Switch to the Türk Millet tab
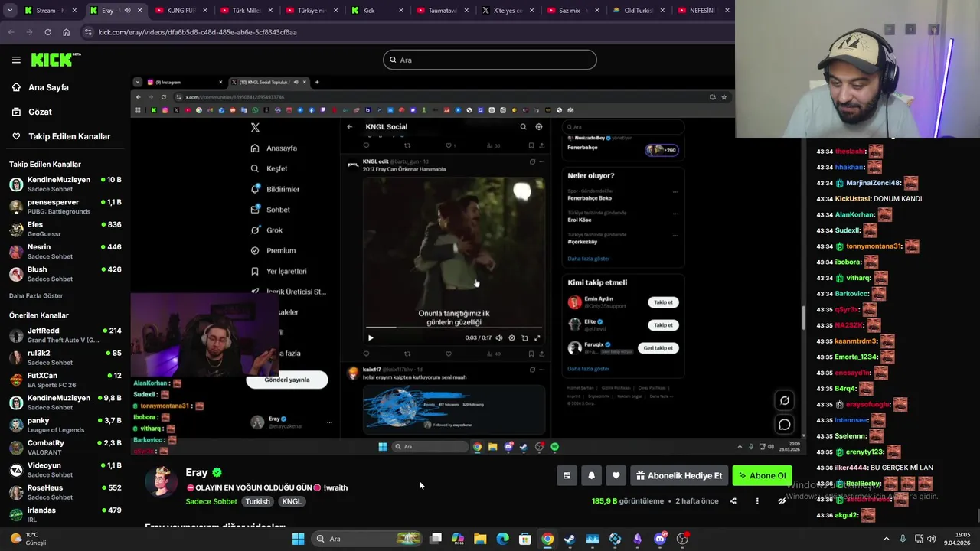980x551 pixels. [246, 11]
